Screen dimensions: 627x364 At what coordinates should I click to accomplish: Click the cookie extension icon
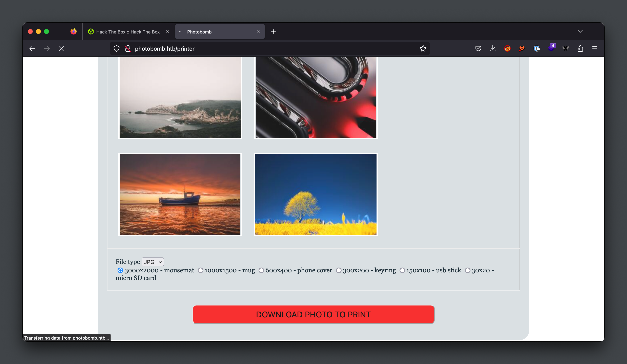[507, 48]
